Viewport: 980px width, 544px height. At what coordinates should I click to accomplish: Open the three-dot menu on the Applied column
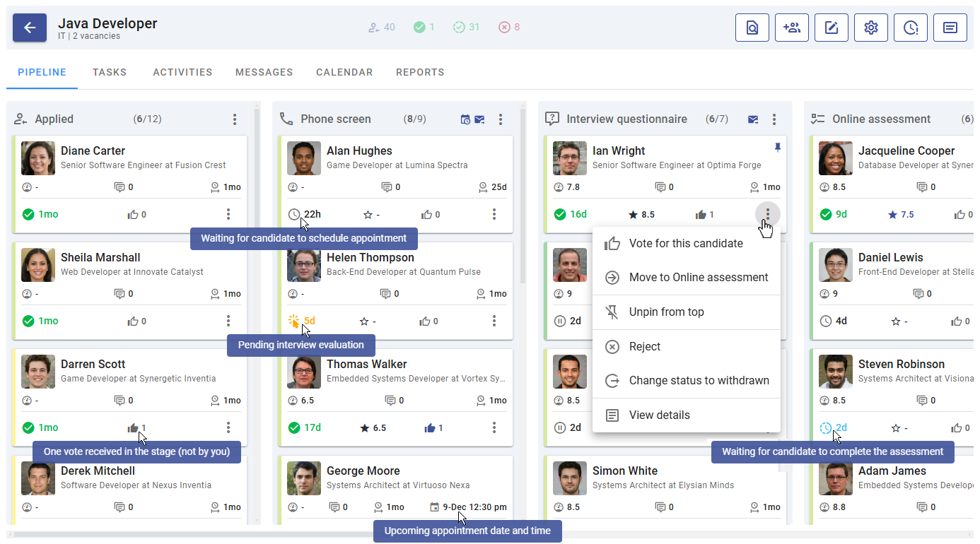(x=234, y=119)
